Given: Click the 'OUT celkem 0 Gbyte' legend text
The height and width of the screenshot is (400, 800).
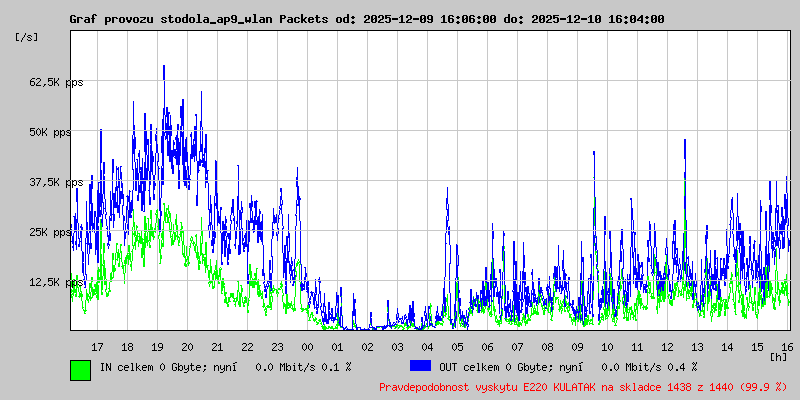Looking at the screenshot, I should pos(495,366).
